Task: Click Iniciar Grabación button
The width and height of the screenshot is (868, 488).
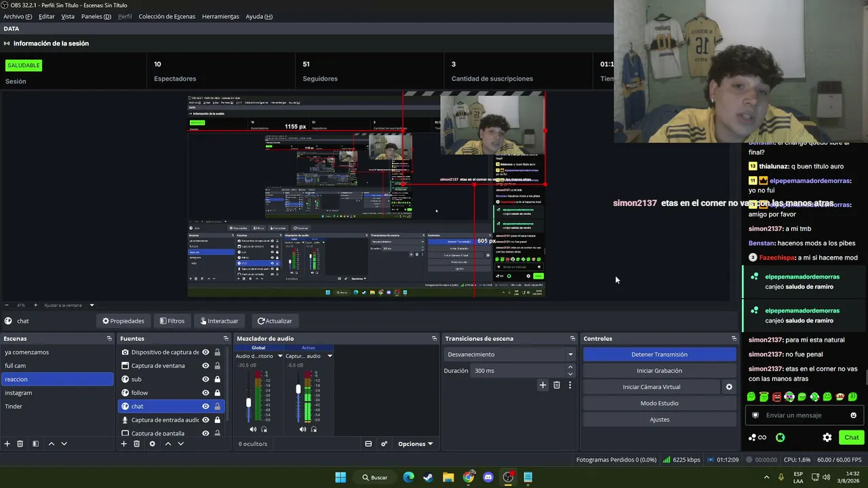Action: tap(659, 371)
